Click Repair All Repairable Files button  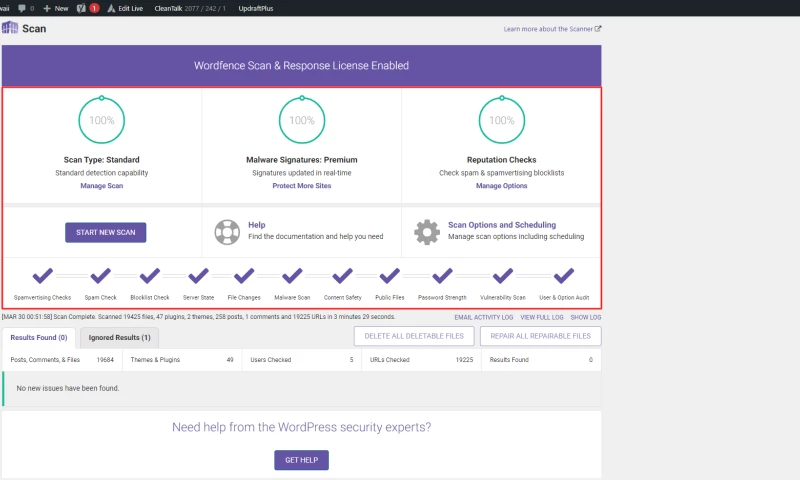coord(540,336)
